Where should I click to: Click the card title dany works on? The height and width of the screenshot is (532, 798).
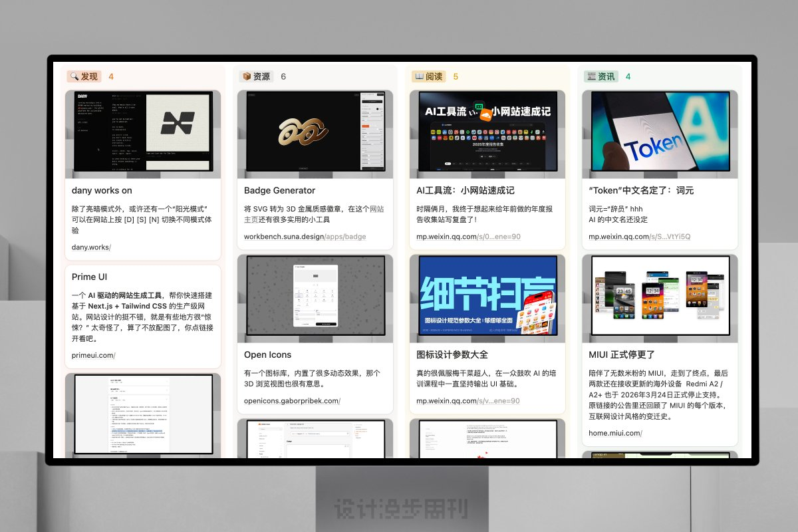point(102,191)
